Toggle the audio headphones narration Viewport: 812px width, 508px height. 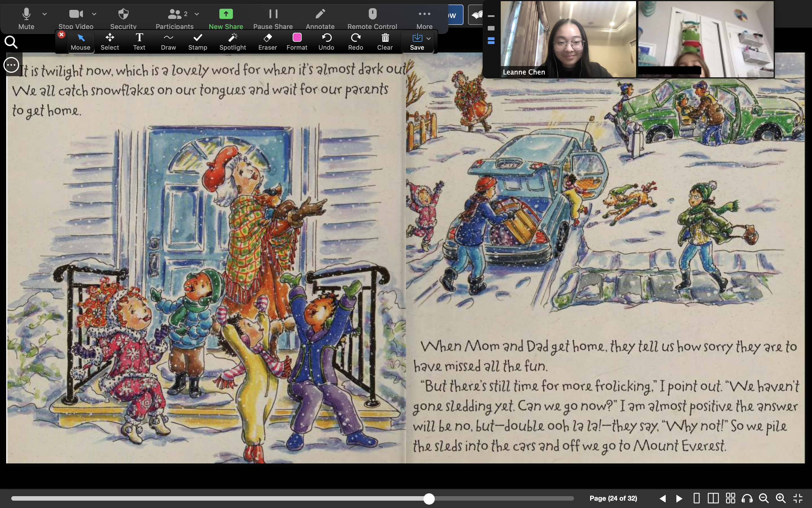[747, 498]
